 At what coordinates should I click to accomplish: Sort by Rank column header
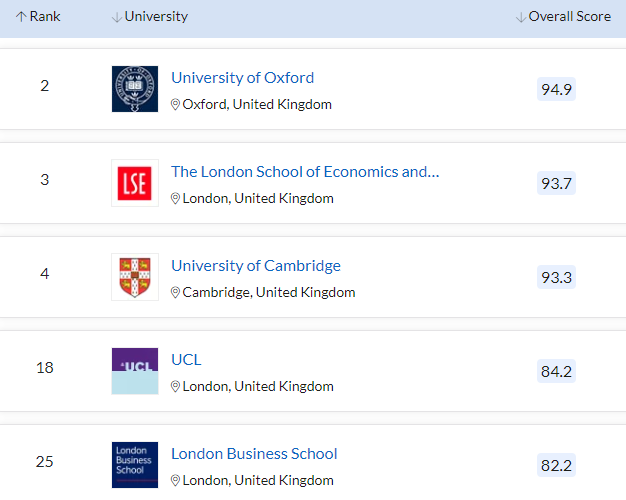(38, 17)
